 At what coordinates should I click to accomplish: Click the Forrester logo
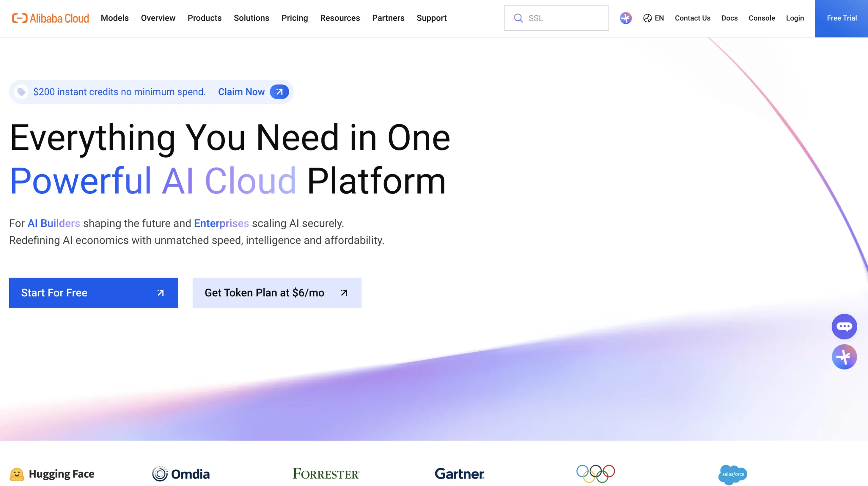click(x=326, y=473)
